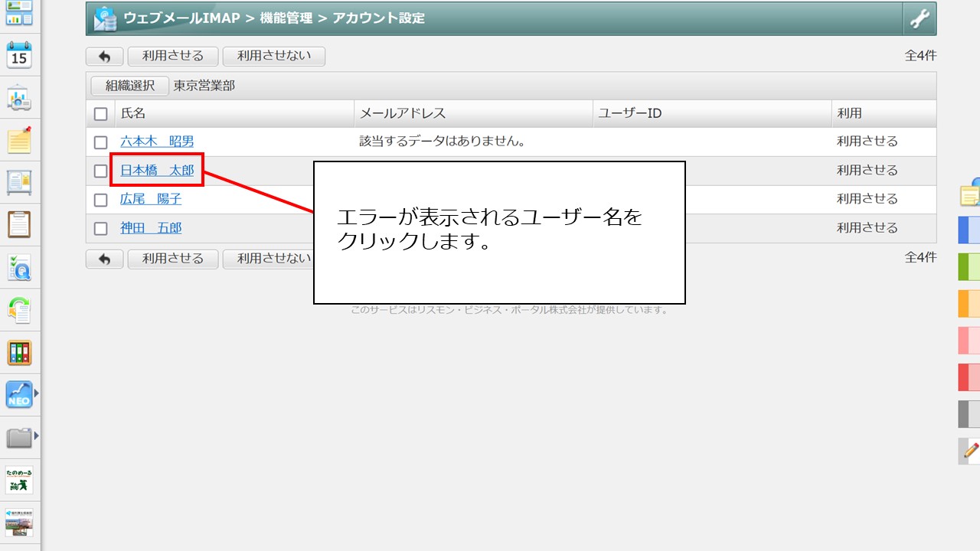Click the top 利用させない button
980x551 pixels.
click(273, 56)
